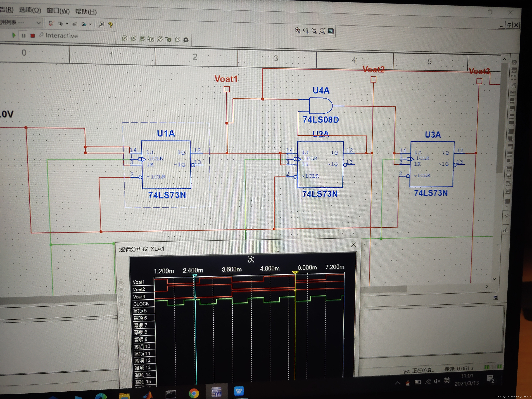The width and height of the screenshot is (532, 399).
Task: Click the Voat3 probe marker
Action: (479, 81)
